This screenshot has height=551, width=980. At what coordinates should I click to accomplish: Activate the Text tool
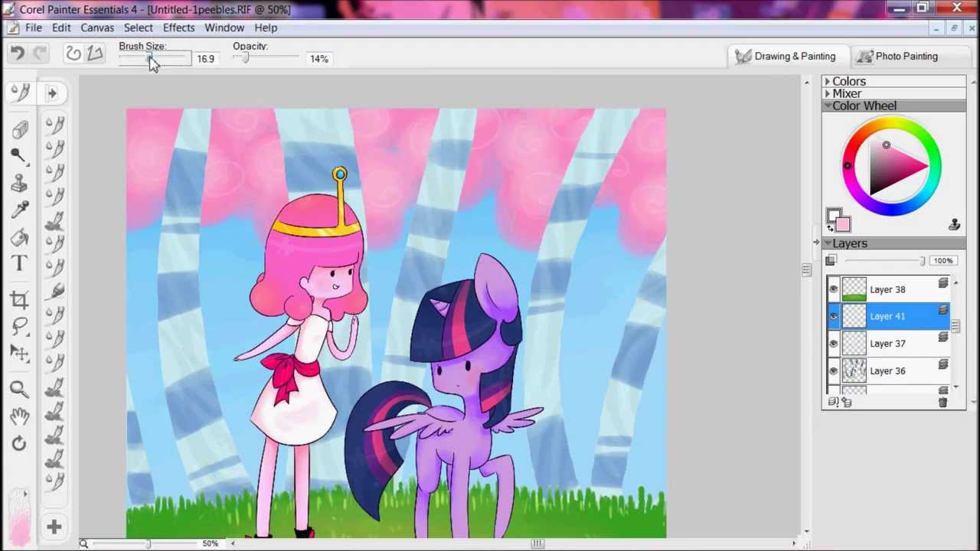coord(19,264)
